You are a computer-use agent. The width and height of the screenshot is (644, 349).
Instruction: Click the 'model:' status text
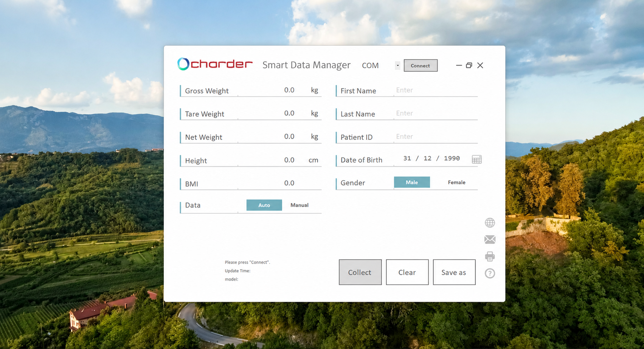tap(231, 279)
